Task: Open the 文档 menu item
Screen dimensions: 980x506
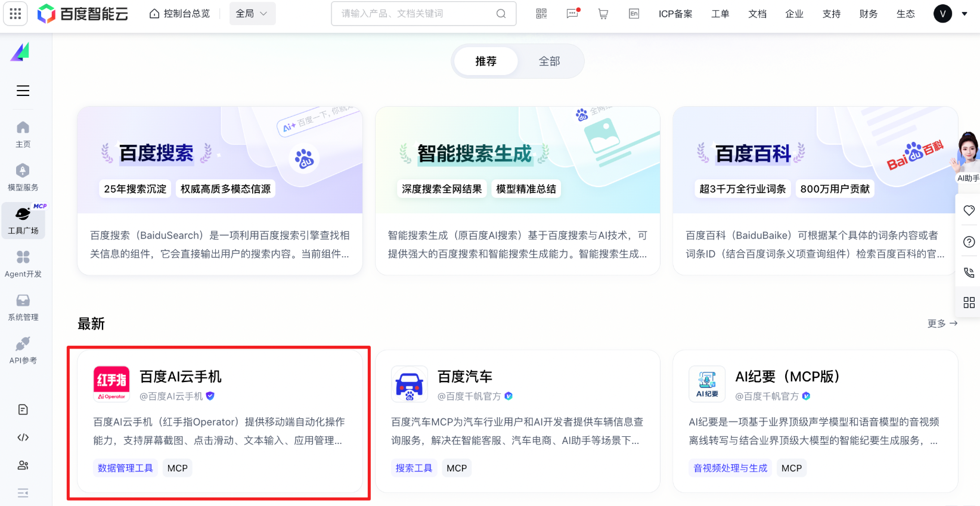Action: (x=757, y=14)
